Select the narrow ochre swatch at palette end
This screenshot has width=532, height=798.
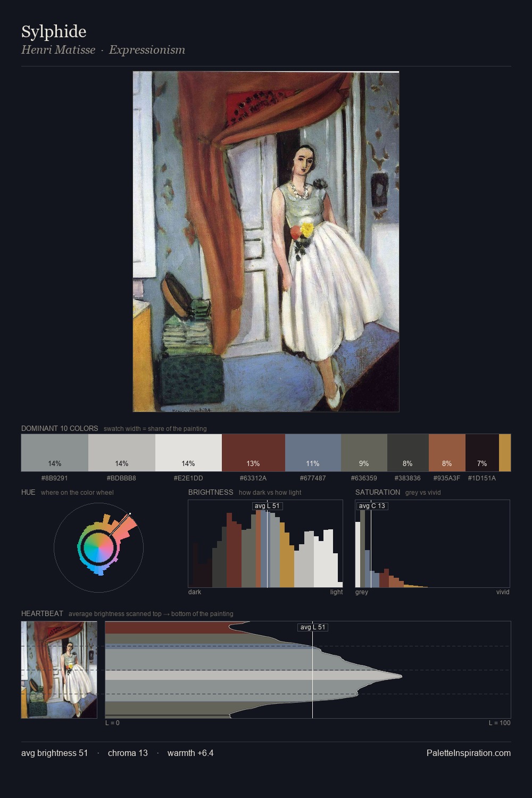(x=505, y=453)
